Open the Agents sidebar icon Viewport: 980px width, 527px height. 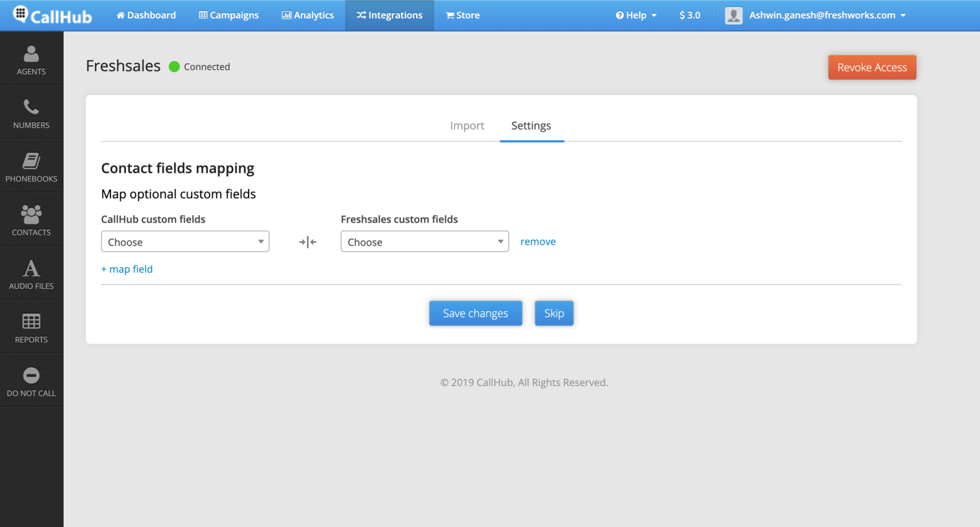click(x=31, y=55)
